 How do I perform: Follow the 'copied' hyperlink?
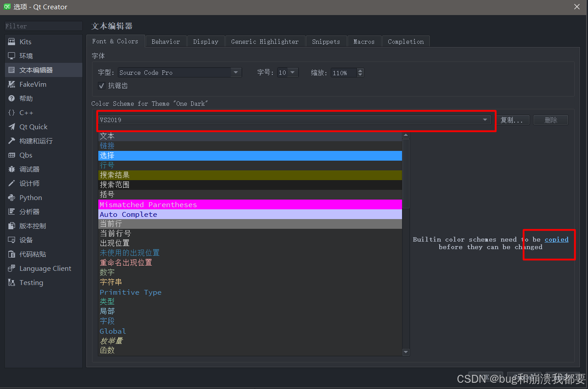(557, 239)
